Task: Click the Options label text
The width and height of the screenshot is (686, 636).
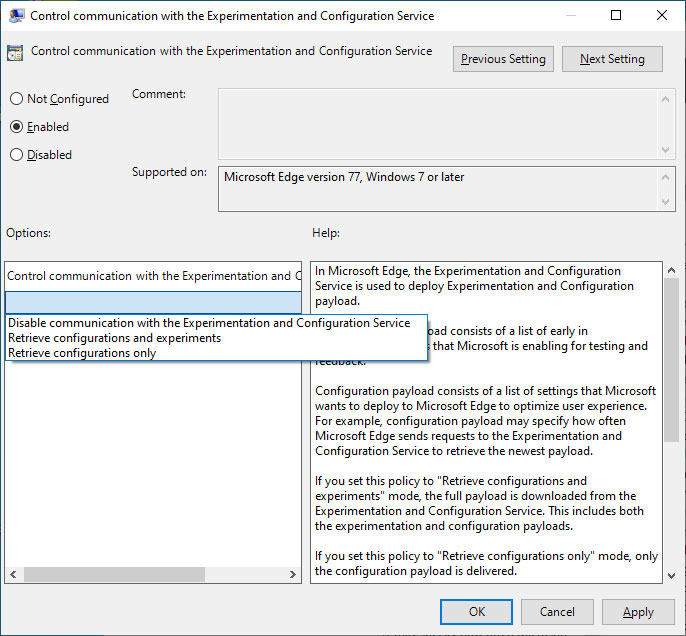Action: pos(28,233)
